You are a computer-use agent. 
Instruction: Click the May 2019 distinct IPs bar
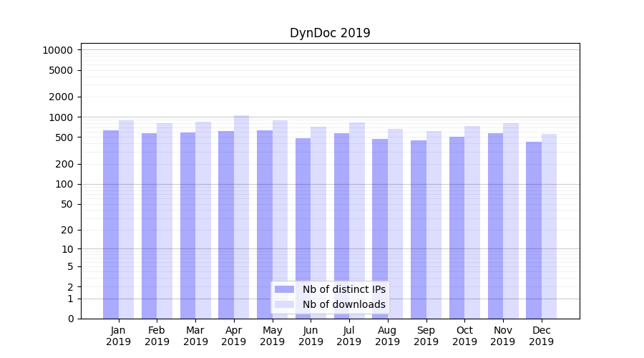(x=265, y=224)
